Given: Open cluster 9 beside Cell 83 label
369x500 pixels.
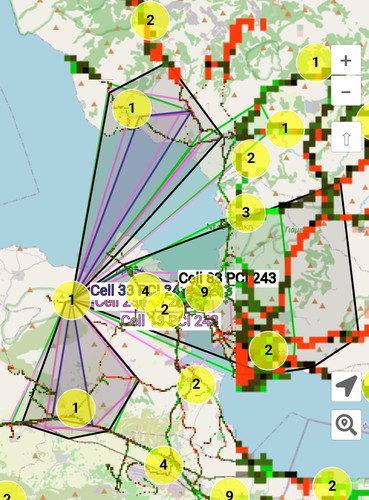Looking at the screenshot, I should 204,292.
